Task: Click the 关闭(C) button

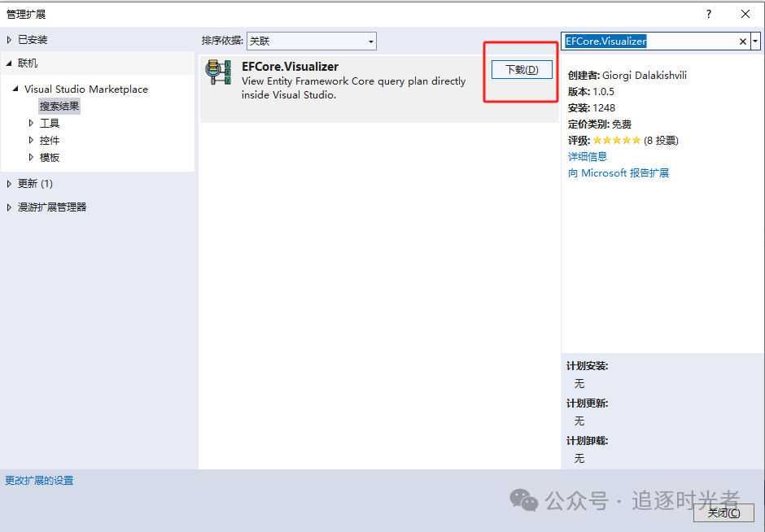Action: tap(723, 513)
